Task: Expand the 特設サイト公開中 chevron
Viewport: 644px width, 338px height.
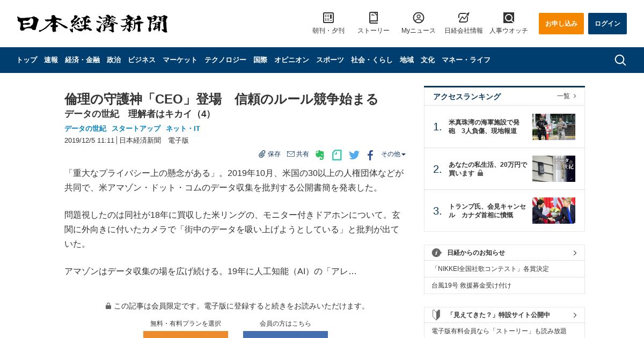Action: (x=575, y=315)
